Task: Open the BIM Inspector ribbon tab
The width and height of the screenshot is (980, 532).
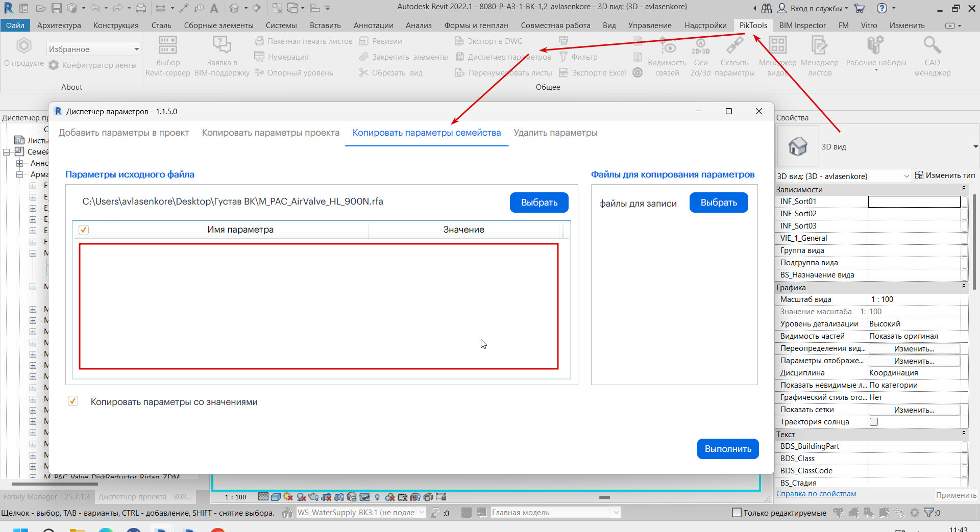Action: (x=802, y=26)
